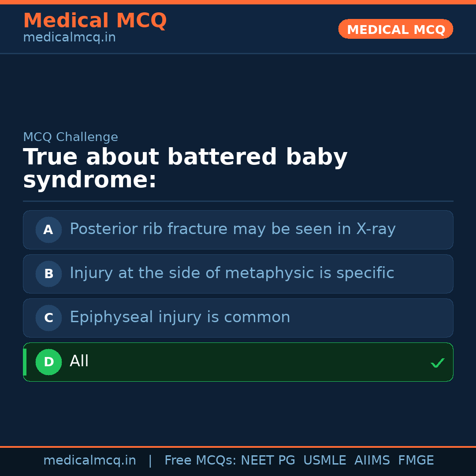Click the 'MCQ Challenge' label

point(71,137)
